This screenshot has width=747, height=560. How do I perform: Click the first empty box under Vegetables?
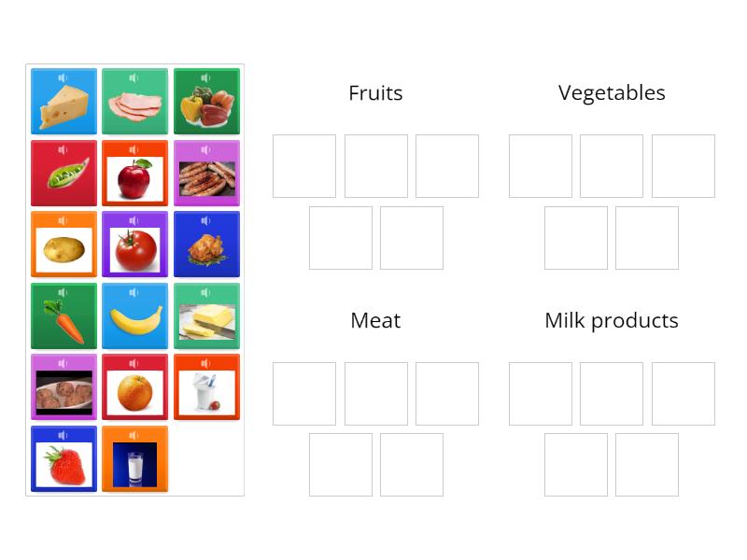pos(540,166)
